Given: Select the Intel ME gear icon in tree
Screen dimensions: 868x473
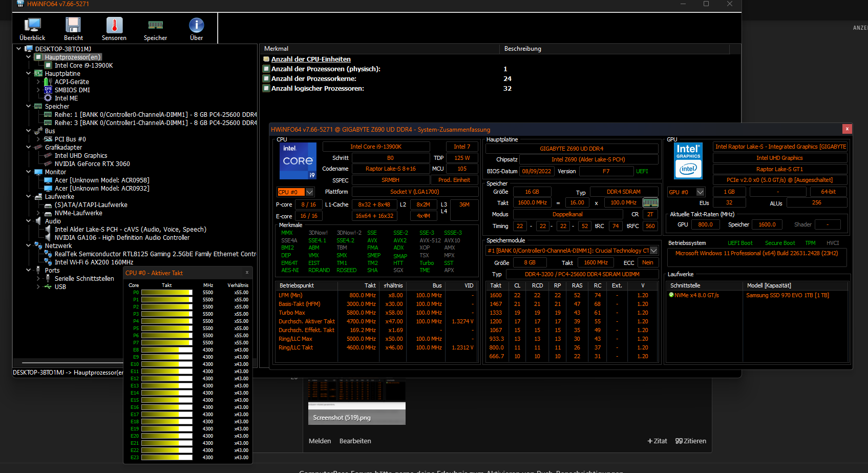Looking at the screenshot, I should pyautogui.click(x=48, y=98).
